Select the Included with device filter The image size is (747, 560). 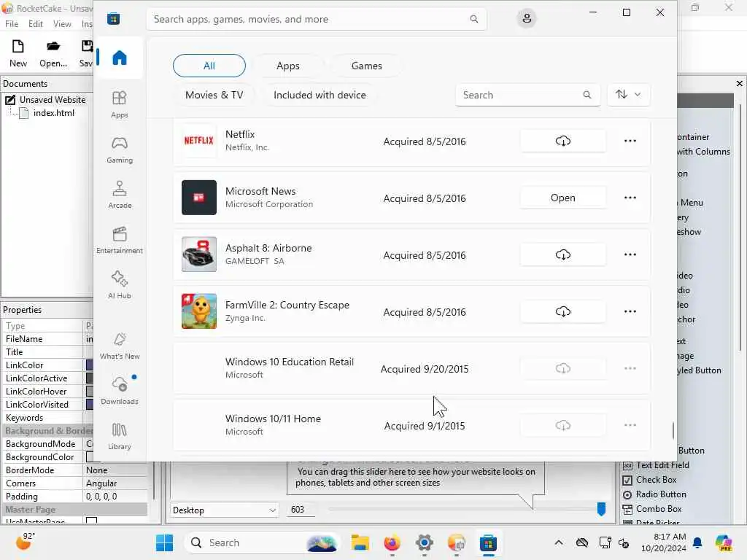tap(320, 95)
